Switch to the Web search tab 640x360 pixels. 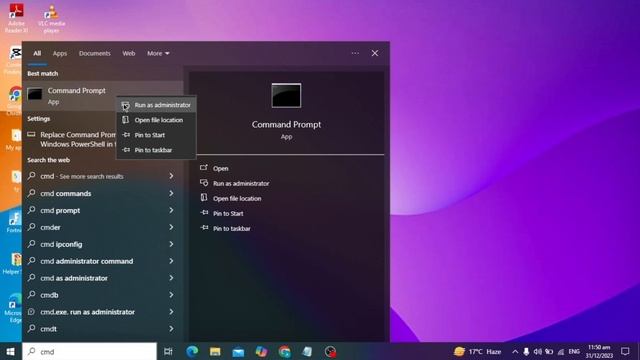[129, 53]
